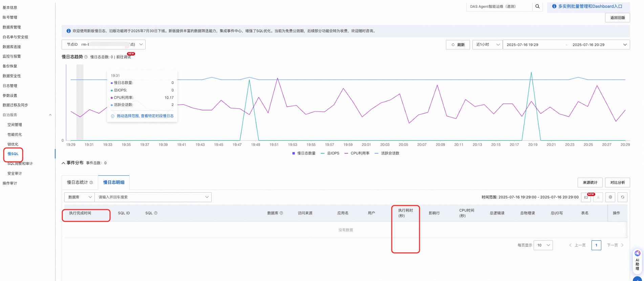
Task: Click the download slow log icon
Action: coord(598,197)
